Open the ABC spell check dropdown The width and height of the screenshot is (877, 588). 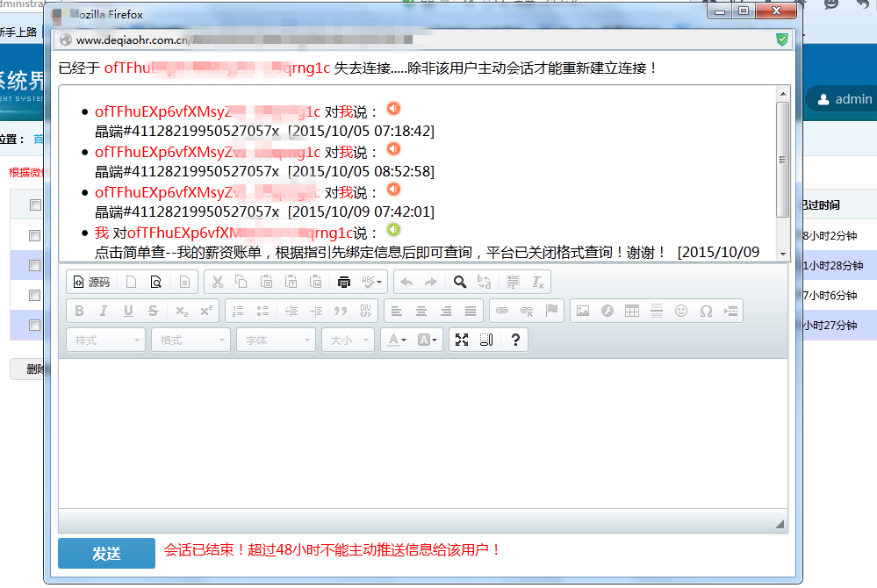(371, 283)
